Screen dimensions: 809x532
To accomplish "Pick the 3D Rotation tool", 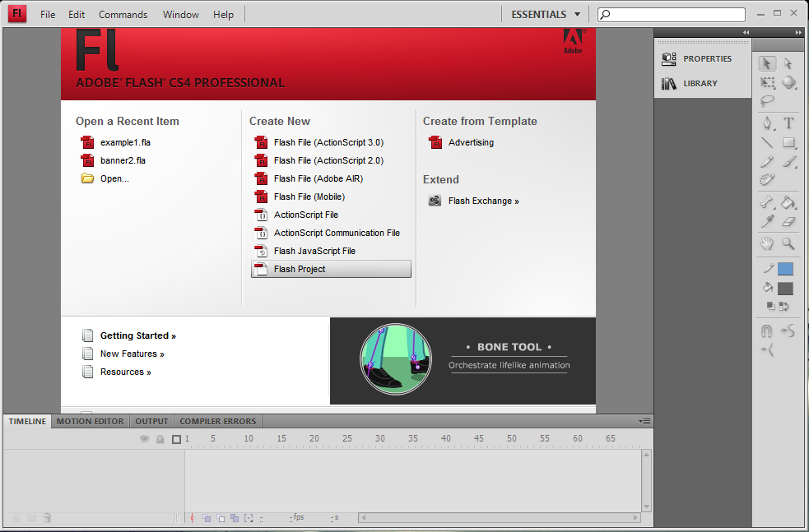I will coord(788,82).
